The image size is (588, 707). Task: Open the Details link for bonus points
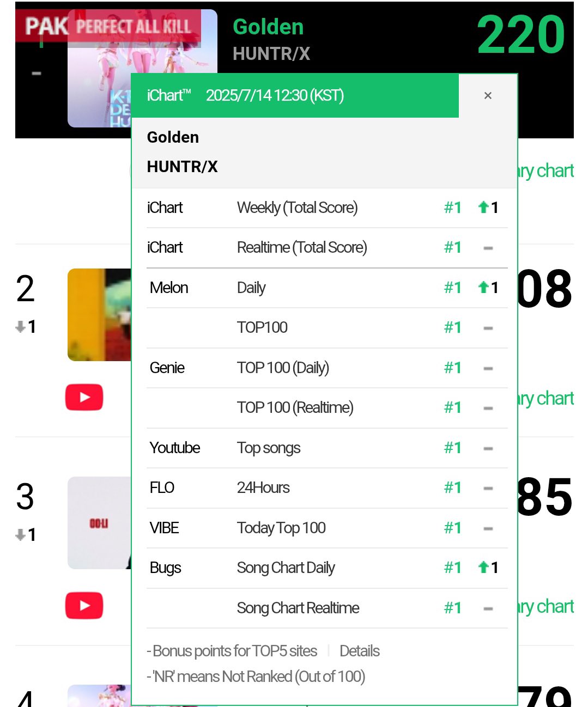tap(360, 651)
